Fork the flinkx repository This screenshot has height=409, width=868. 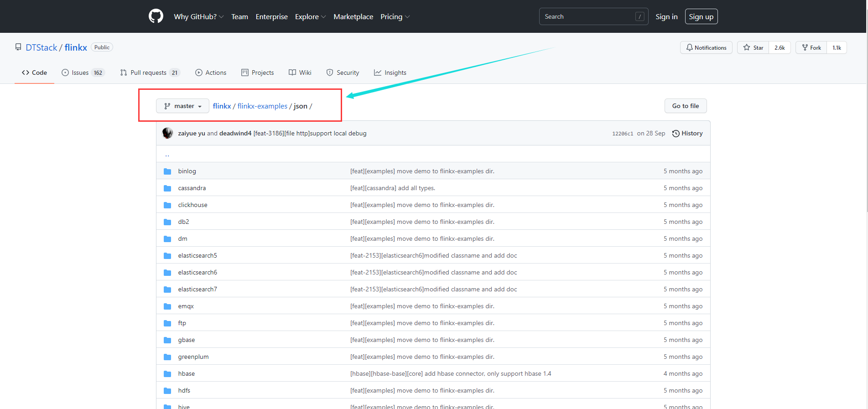[x=811, y=47]
